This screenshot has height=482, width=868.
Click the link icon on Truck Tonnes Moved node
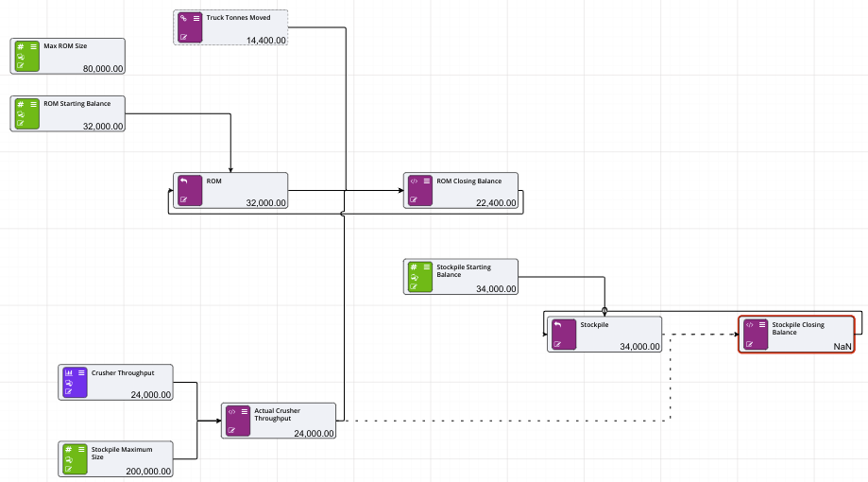pos(183,18)
